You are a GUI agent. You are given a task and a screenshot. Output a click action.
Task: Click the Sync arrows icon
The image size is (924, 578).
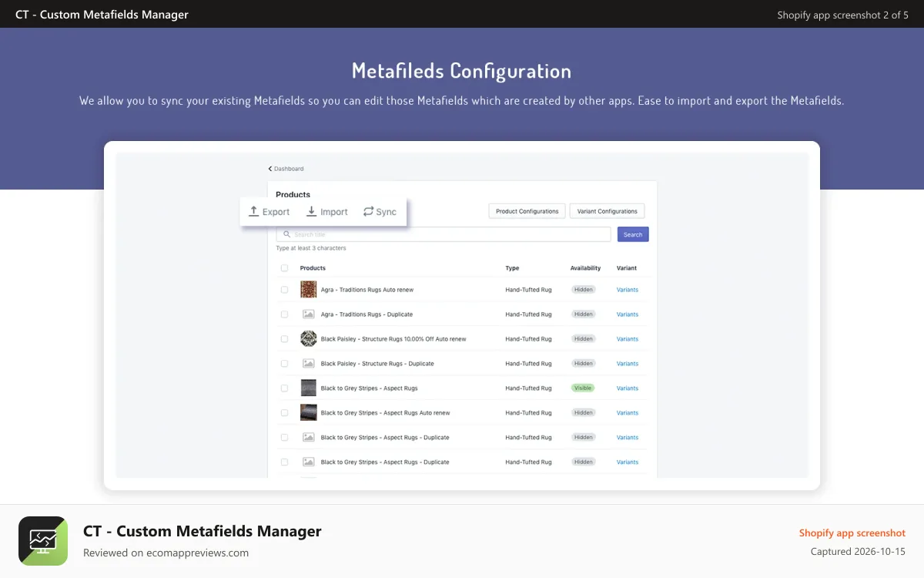[368, 211]
